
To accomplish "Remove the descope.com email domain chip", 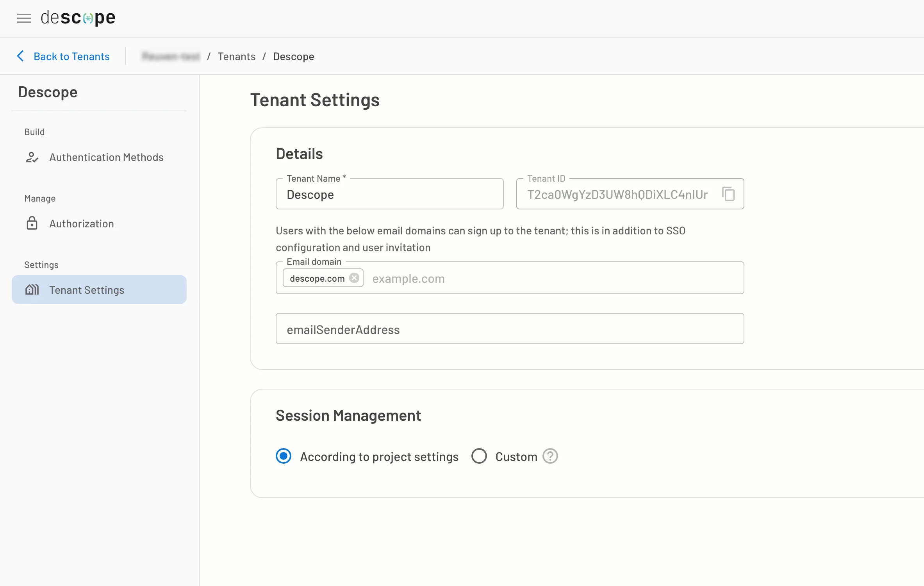I will pos(354,278).
